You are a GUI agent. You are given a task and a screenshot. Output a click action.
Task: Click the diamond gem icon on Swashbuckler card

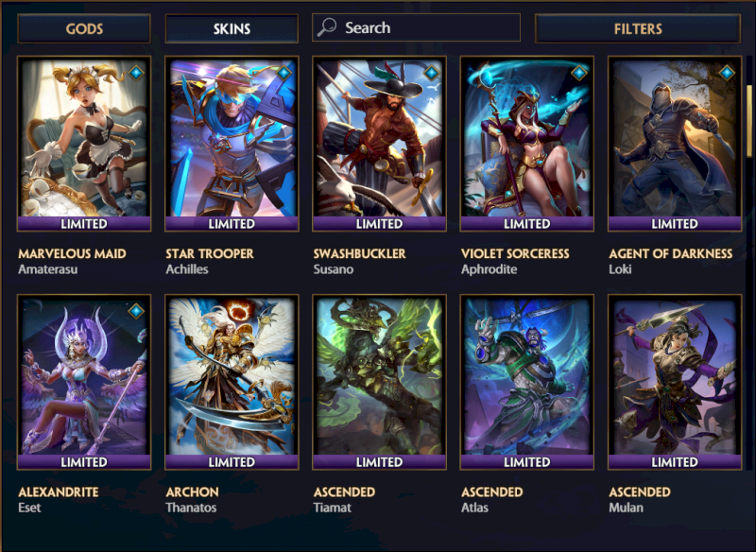[x=432, y=73]
